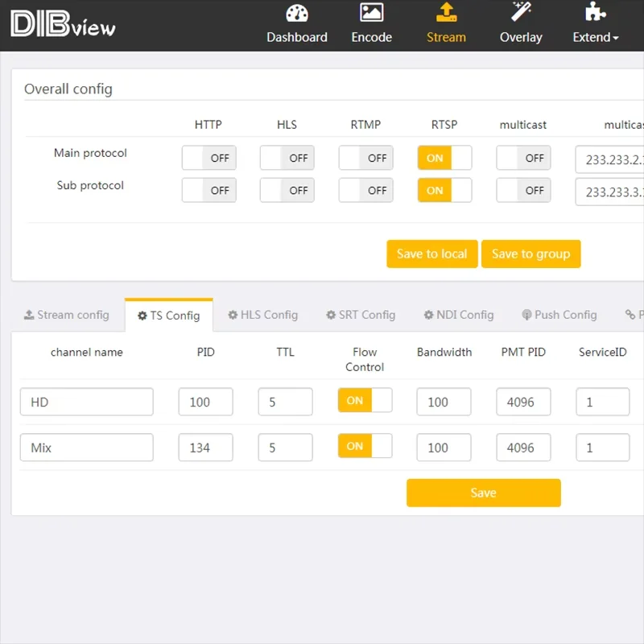Go to the Dashboard menu label

coord(297,37)
